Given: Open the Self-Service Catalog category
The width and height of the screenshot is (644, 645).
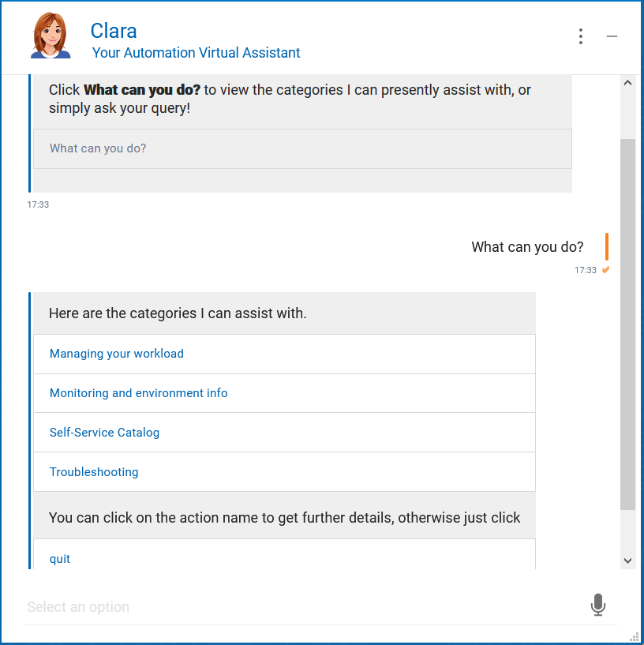Looking at the screenshot, I should click(x=105, y=433).
